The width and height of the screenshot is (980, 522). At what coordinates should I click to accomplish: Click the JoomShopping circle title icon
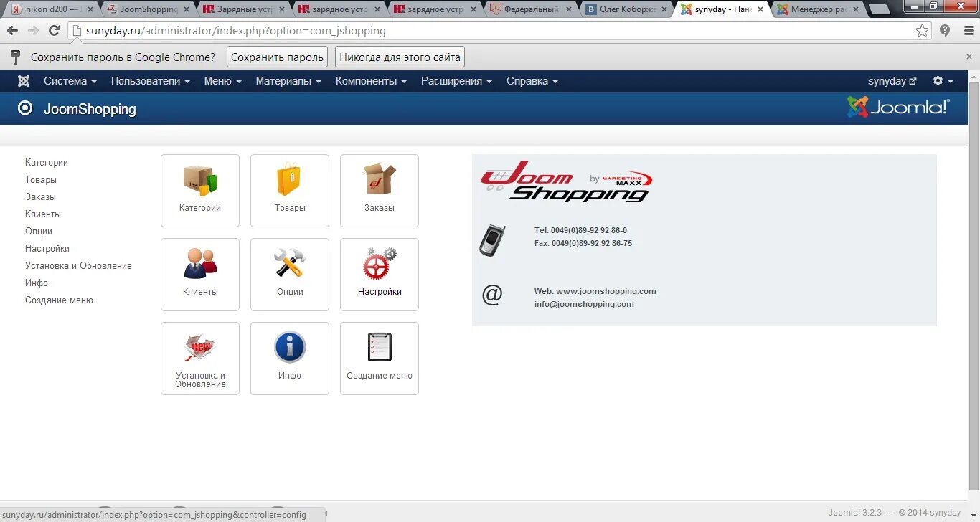[25, 108]
